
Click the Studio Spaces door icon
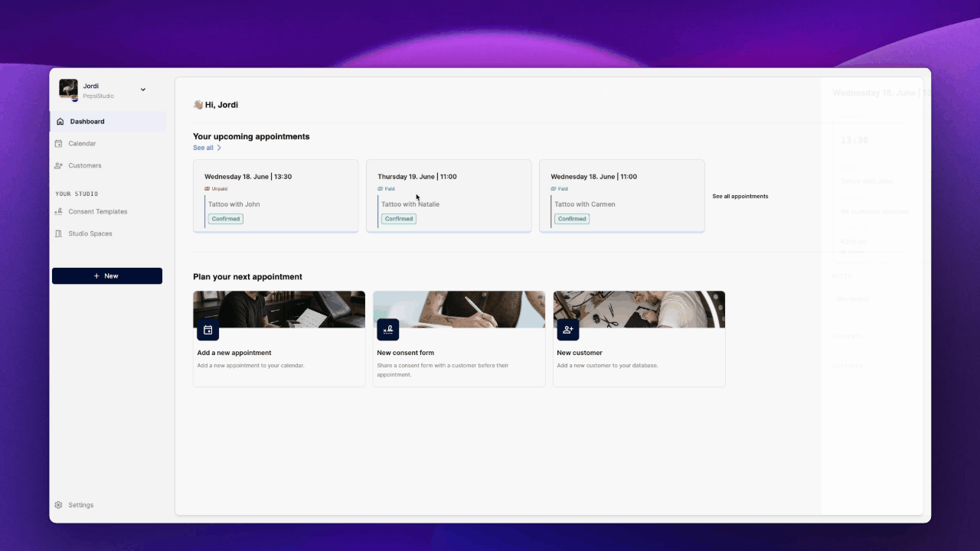point(59,234)
